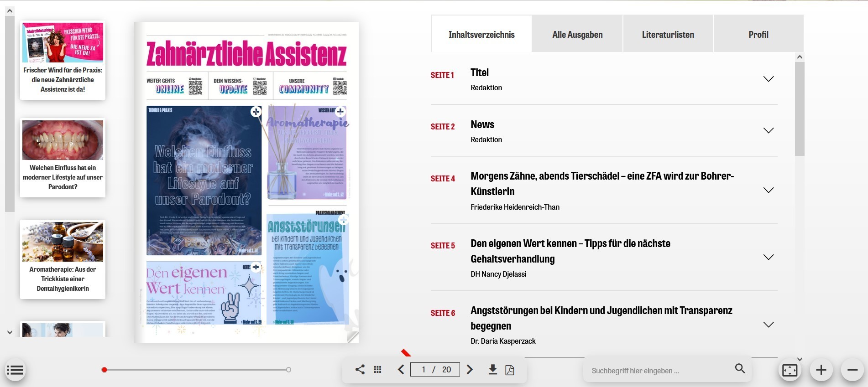Go to previous page arrow
The height and width of the screenshot is (387, 868).
401,370
